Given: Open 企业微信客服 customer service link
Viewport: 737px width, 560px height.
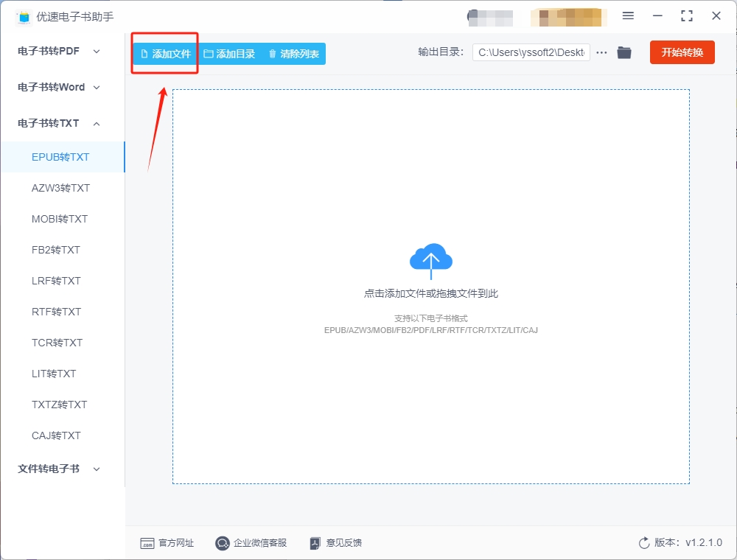Looking at the screenshot, I should 260,543.
